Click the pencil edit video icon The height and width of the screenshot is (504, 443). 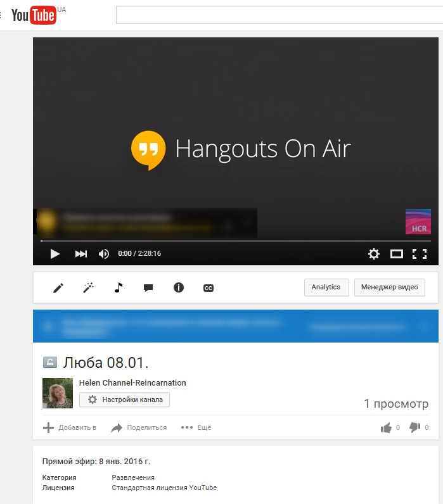58,288
